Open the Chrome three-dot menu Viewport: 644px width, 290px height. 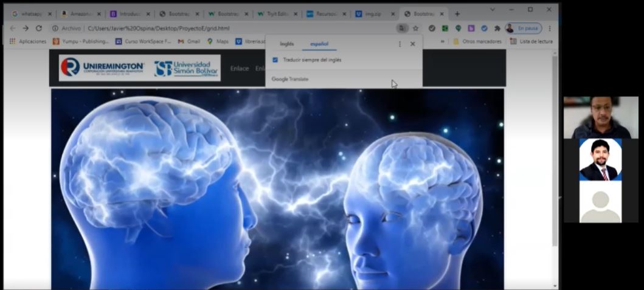click(x=550, y=28)
